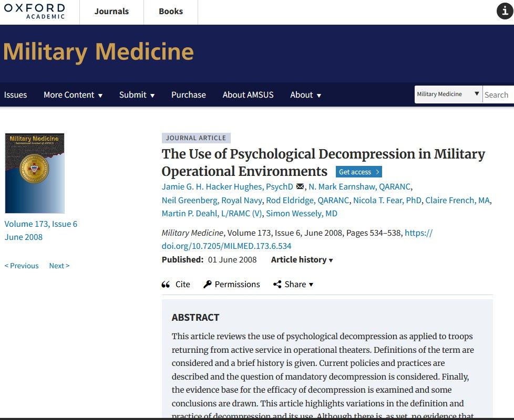Open author Martin P. Deahl
The image size is (514, 420).
(212, 214)
